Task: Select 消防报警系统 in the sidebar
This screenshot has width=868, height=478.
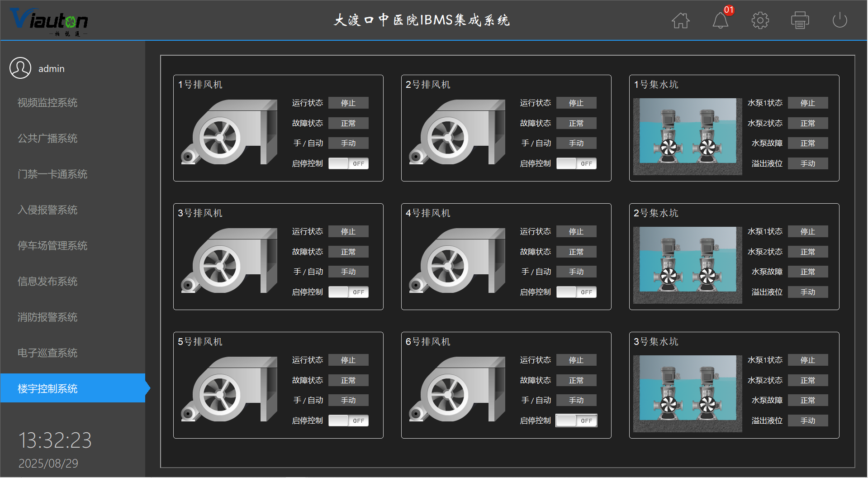Action: pyautogui.click(x=47, y=317)
